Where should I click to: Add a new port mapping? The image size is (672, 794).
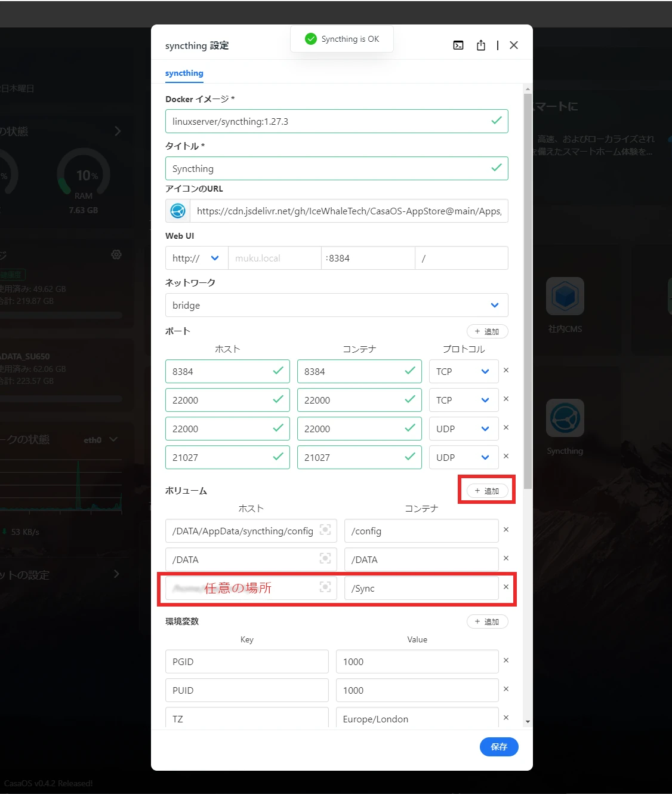click(487, 331)
